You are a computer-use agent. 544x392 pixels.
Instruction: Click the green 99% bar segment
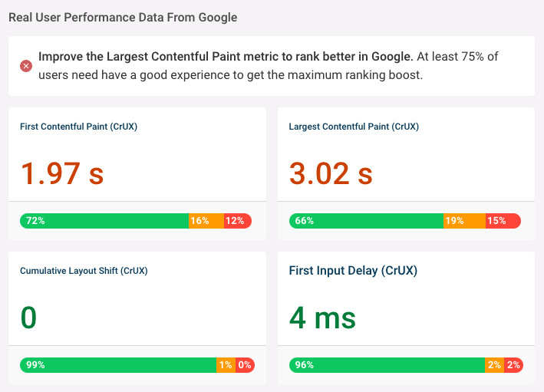[x=118, y=365]
